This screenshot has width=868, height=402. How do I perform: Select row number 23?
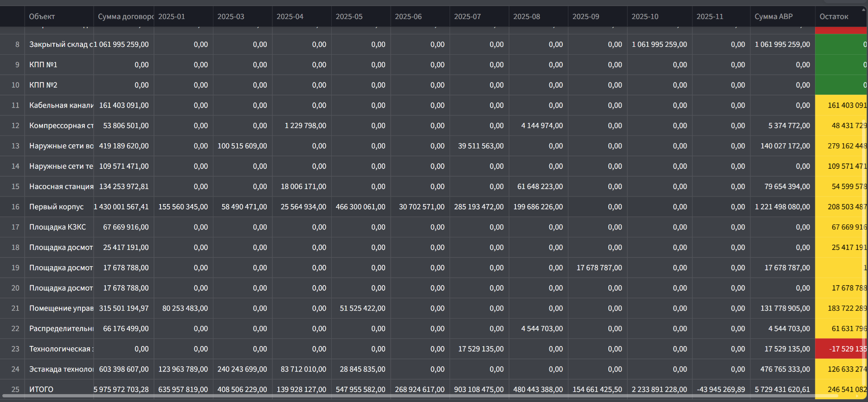[15, 349]
